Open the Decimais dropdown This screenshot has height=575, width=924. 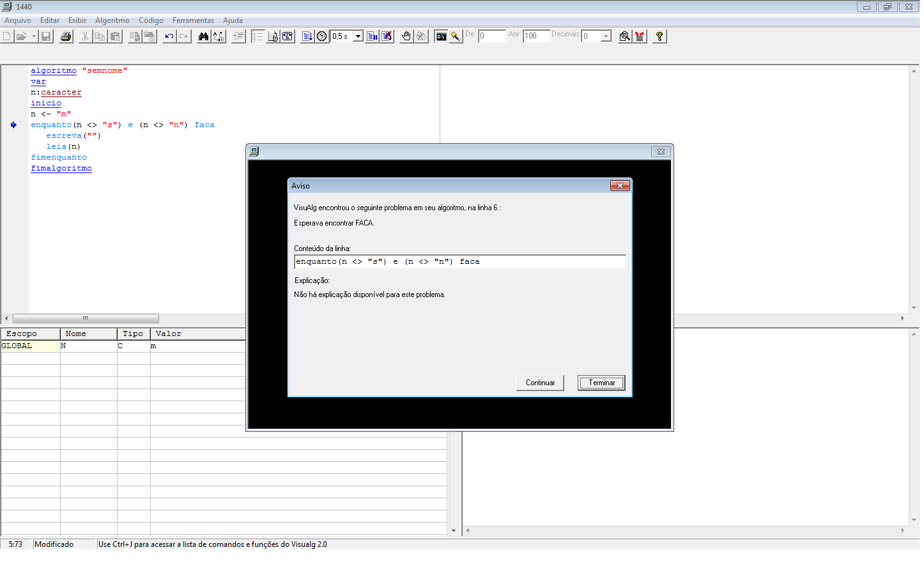point(606,36)
